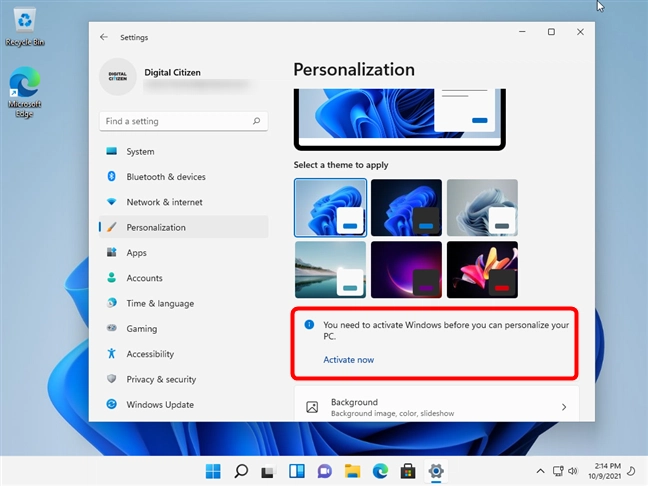
Task: Click the Personalization paintbrush icon
Action: 112,227
